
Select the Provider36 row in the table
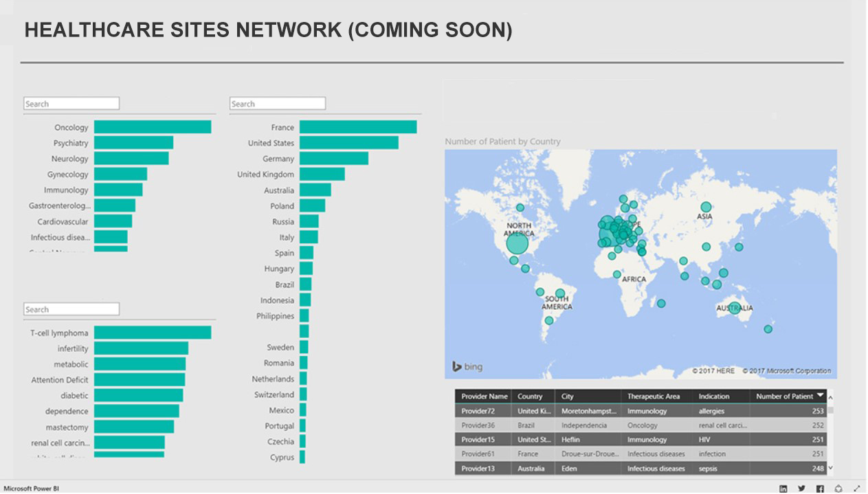click(x=641, y=425)
